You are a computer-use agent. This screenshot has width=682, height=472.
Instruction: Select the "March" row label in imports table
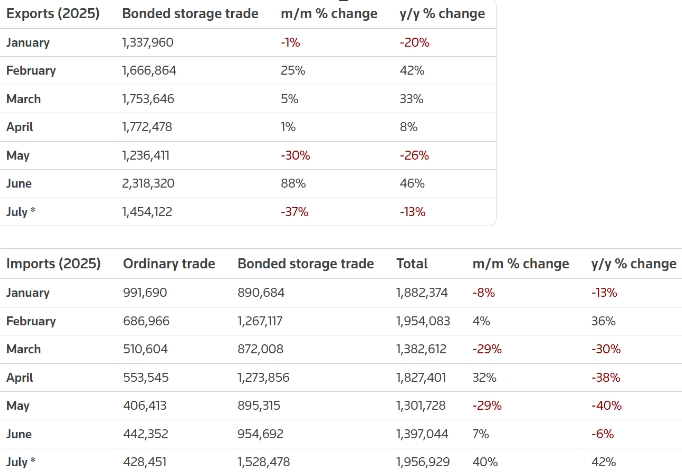point(24,349)
